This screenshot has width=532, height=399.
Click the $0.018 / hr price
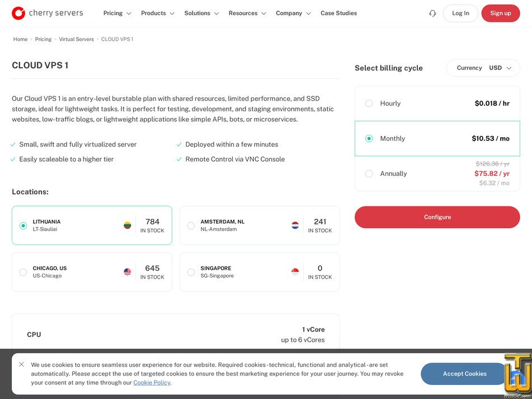point(492,104)
